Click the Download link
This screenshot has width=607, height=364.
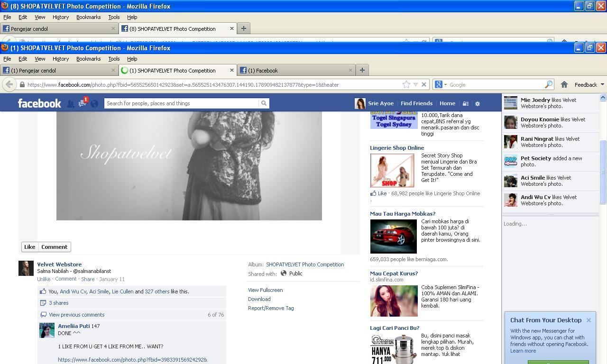point(259,299)
